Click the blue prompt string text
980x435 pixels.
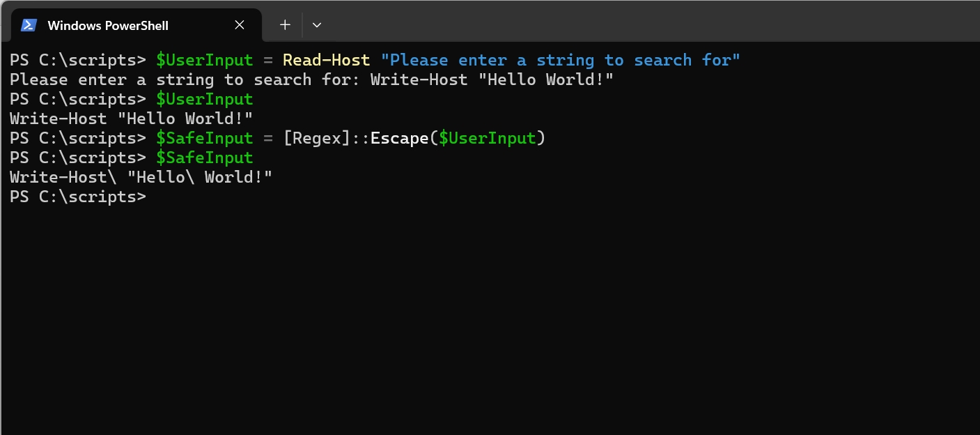tap(561, 60)
